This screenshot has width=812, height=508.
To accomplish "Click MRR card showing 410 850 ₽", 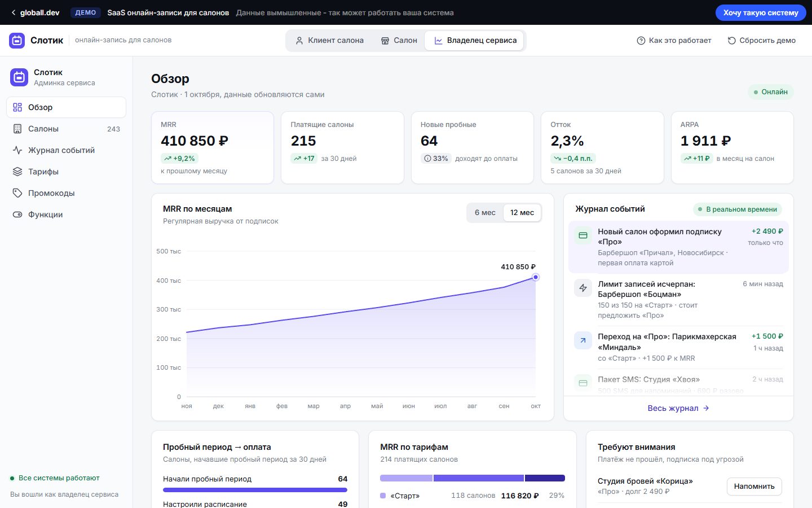I will pos(213,148).
